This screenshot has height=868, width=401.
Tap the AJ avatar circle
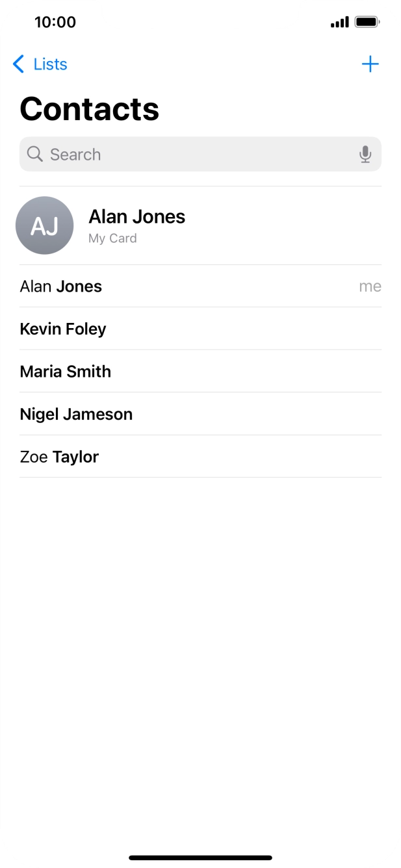(44, 225)
